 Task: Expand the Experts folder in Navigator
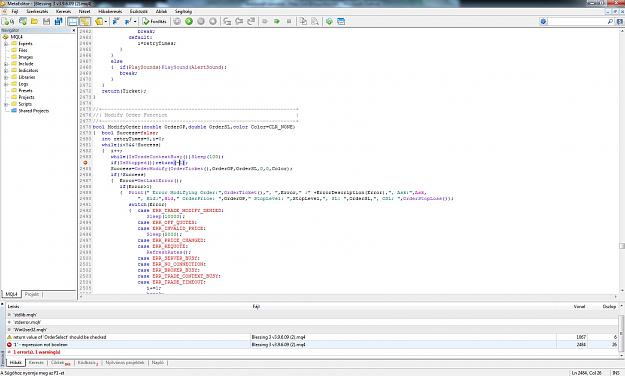tap(6, 43)
